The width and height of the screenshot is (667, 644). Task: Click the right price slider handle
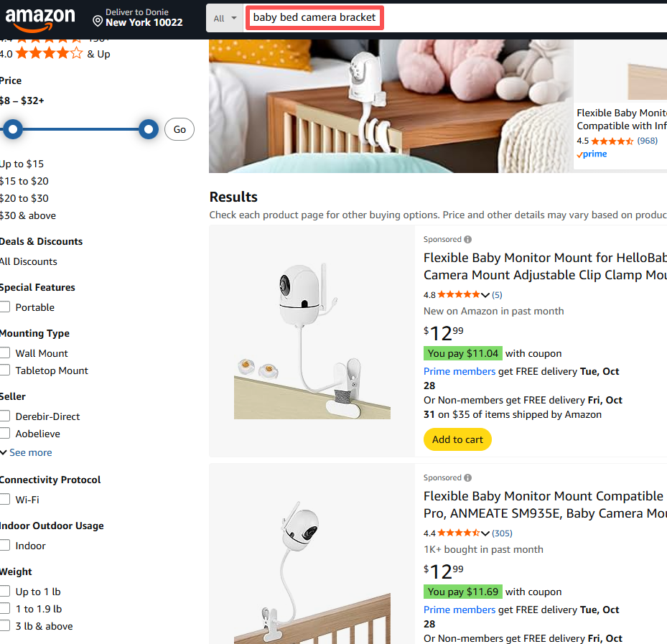[x=149, y=129]
